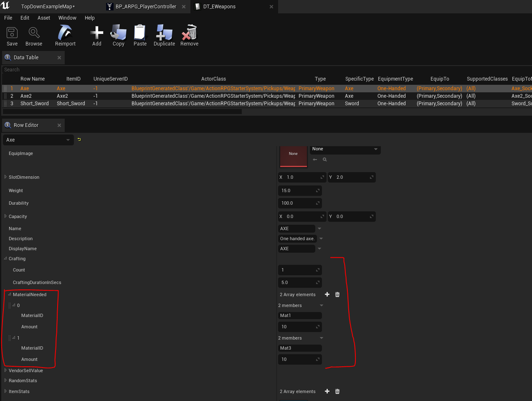Clear the ItemStats array with trash icon
The height and width of the screenshot is (401, 532).
337,391
